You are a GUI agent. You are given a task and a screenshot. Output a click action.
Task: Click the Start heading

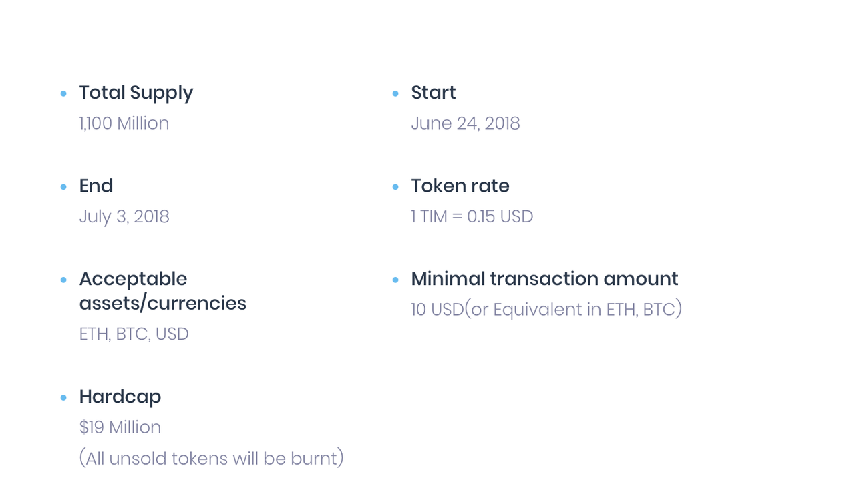[434, 92]
